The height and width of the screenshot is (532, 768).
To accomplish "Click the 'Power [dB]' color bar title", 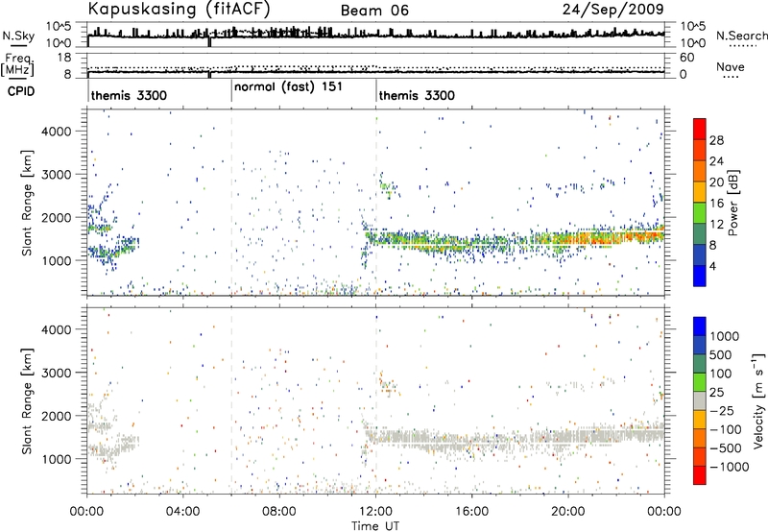I will tap(732, 203).
